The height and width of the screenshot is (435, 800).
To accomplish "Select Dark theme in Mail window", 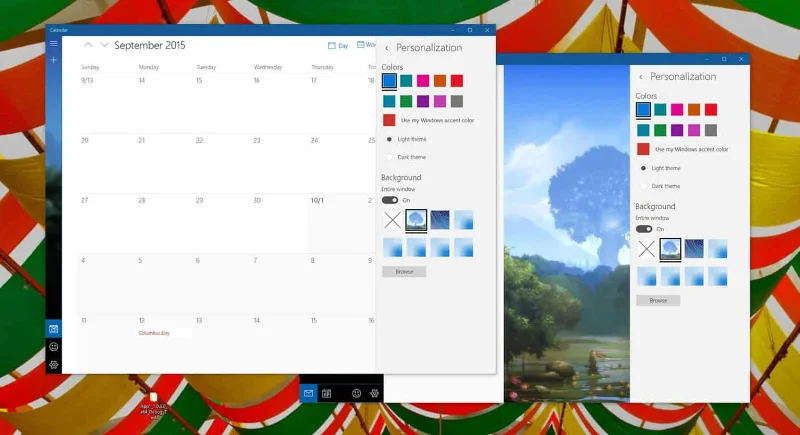I will point(661,186).
